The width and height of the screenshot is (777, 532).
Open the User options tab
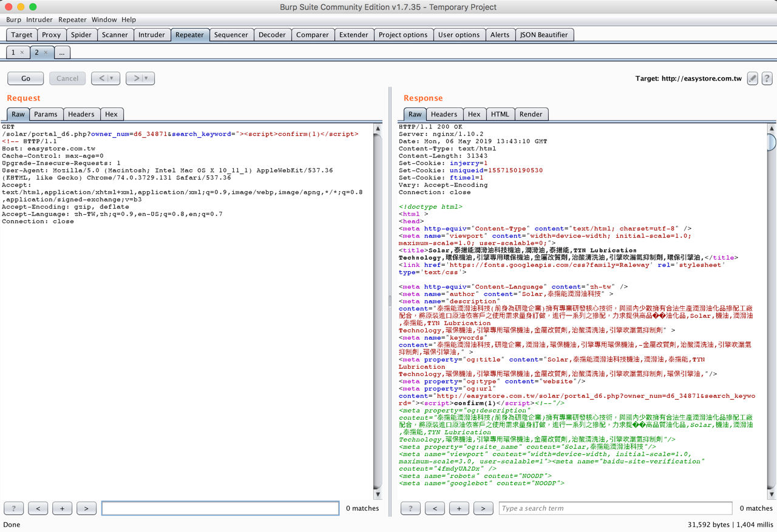(459, 35)
